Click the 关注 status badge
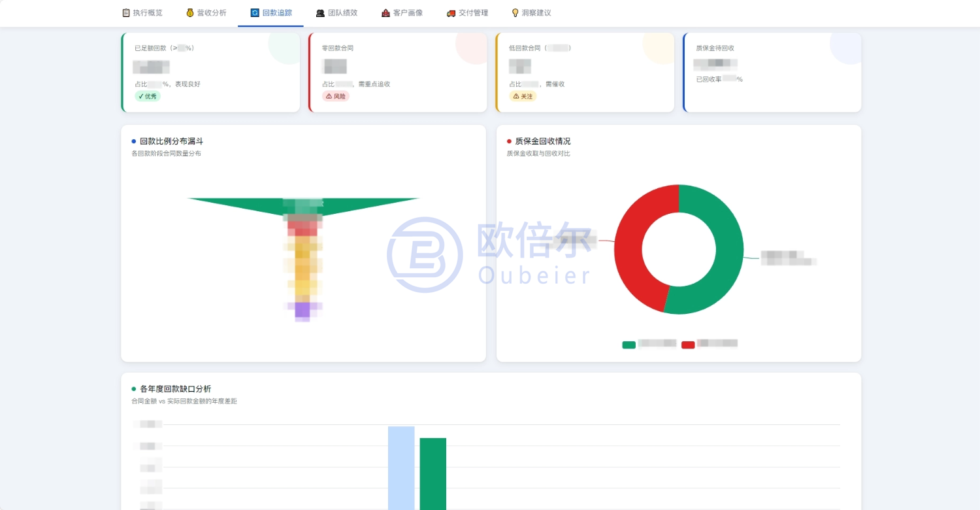The width and height of the screenshot is (980, 510). [x=523, y=96]
